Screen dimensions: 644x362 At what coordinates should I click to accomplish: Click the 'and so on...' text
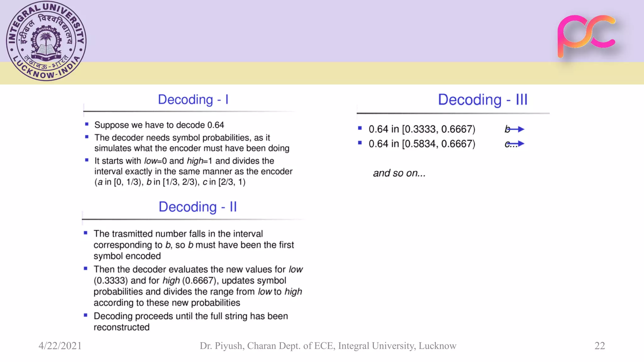[x=399, y=173]
